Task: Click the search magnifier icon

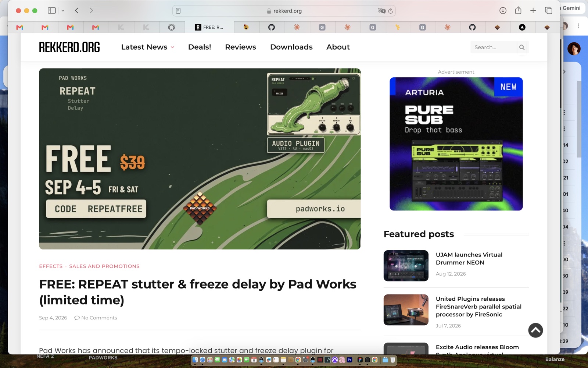Action: (522, 47)
